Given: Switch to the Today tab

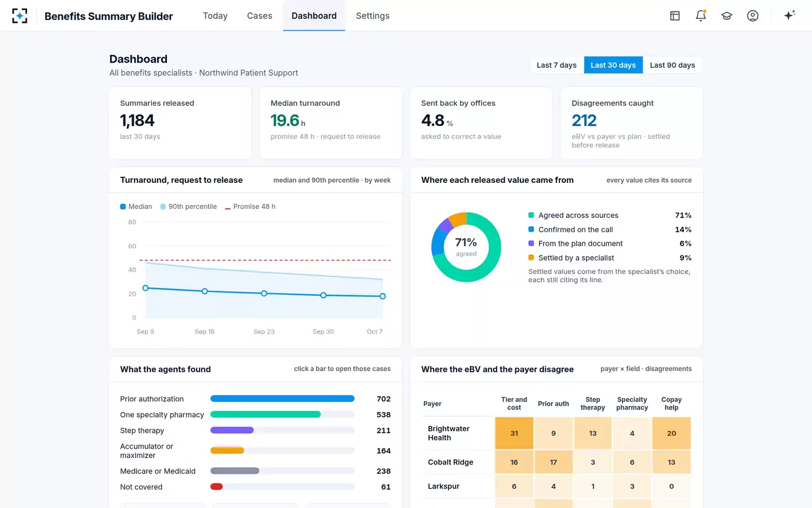Looking at the screenshot, I should (x=215, y=16).
